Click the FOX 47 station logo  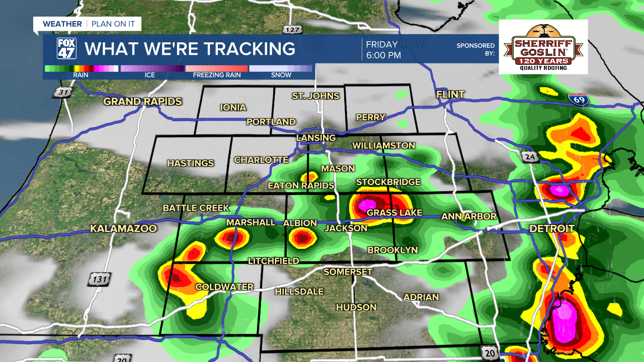pyautogui.click(x=66, y=49)
